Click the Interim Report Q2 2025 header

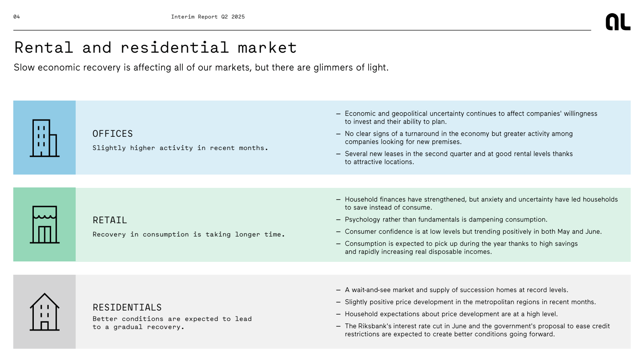208,16
